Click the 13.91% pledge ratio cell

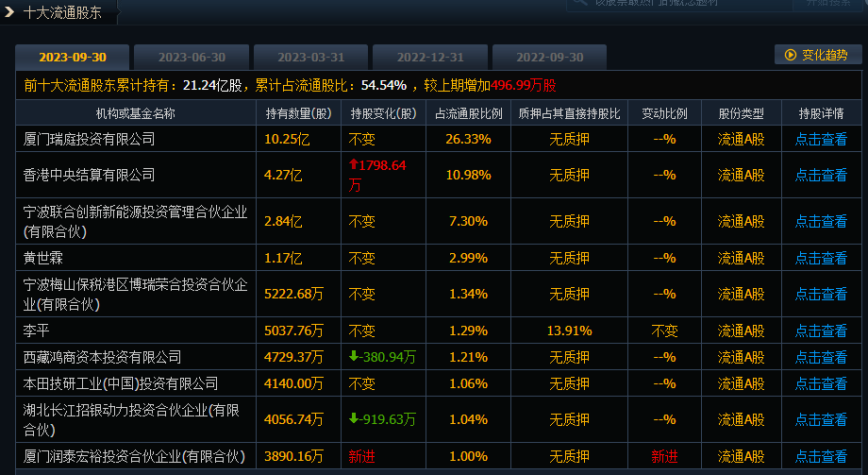click(569, 331)
